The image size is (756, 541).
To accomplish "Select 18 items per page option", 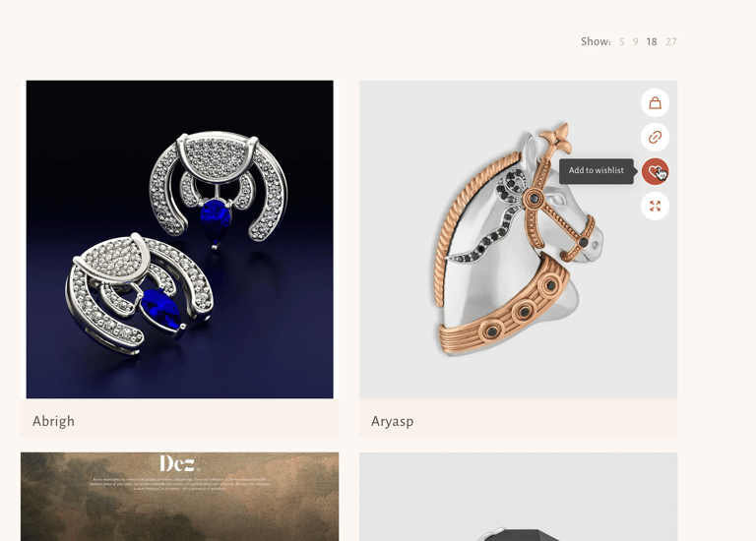I will [652, 42].
